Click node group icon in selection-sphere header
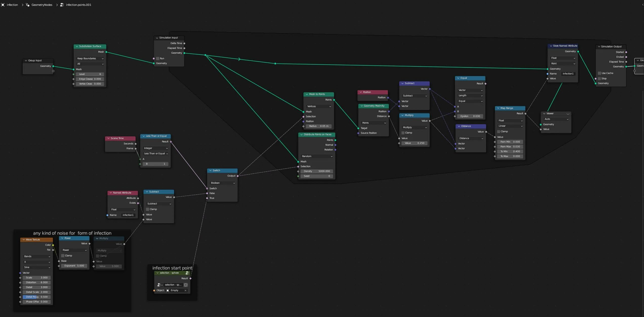The image size is (644, 317). pyautogui.click(x=187, y=273)
